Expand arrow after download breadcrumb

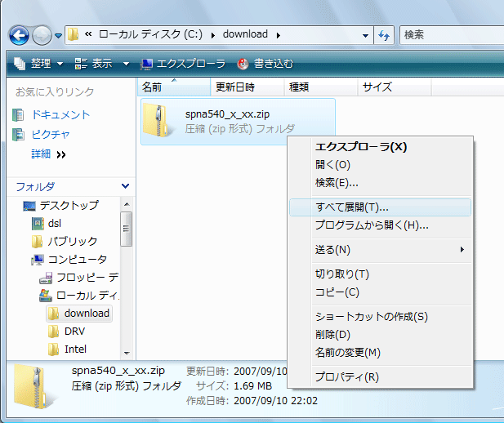click(x=278, y=35)
